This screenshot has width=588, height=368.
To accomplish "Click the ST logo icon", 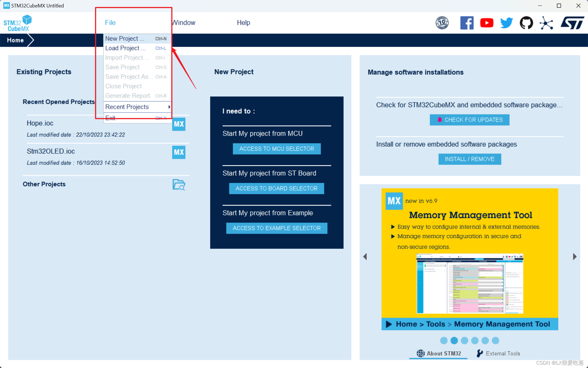I will (572, 23).
